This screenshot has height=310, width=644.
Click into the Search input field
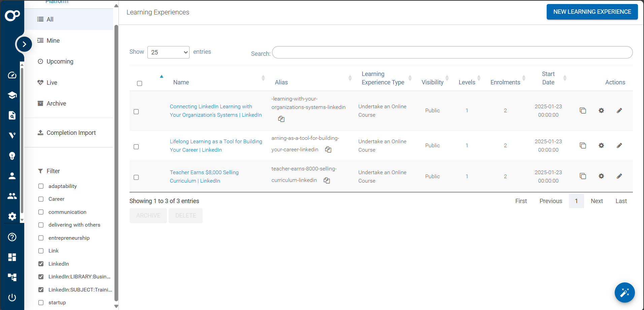pyautogui.click(x=452, y=52)
